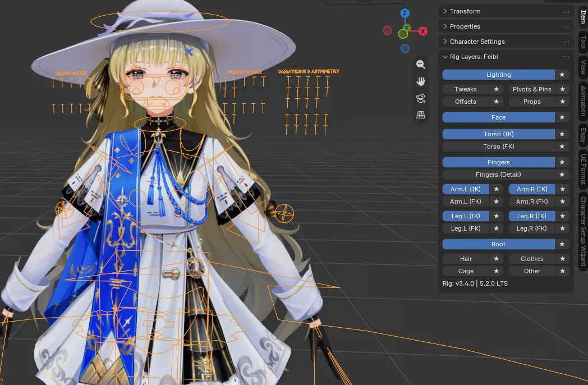Star the Clothes rig layer
Image resolution: width=588 pixels, height=385 pixels.
coord(563,259)
